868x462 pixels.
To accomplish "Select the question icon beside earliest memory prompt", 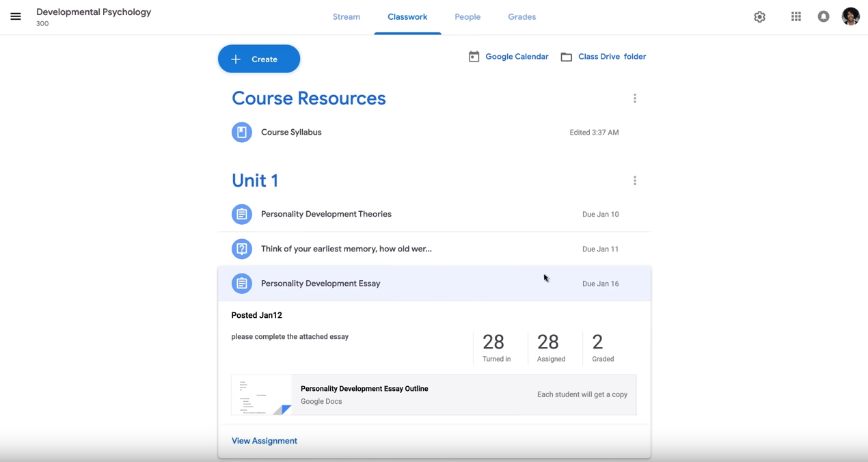I will (x=241, y=249).
